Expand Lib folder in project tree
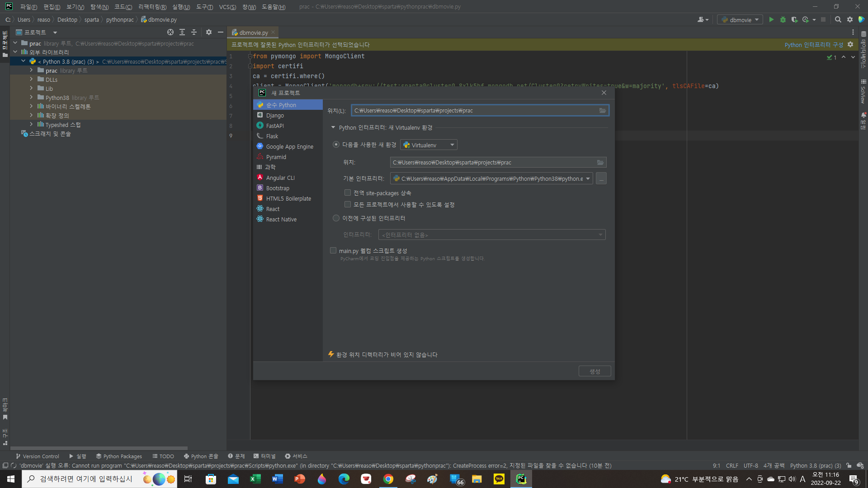This screenshot has height=488, width=868. pos(31,89)
